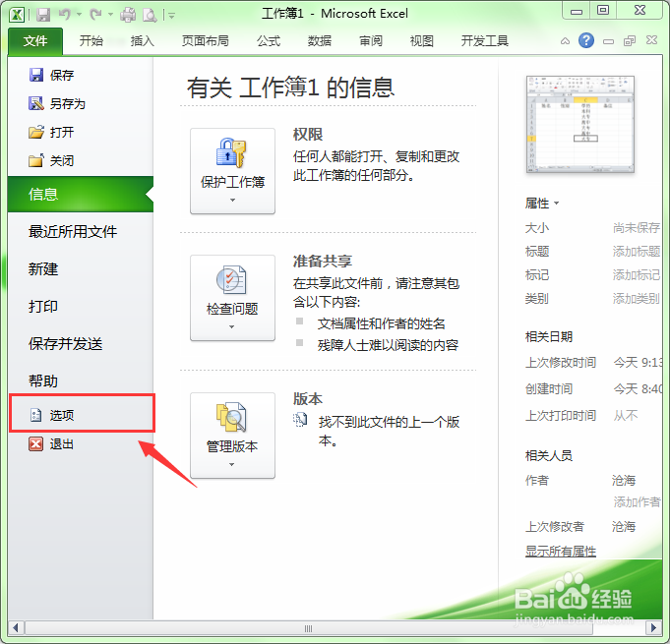Click the 关闭 folder icon

click(36, 160)
